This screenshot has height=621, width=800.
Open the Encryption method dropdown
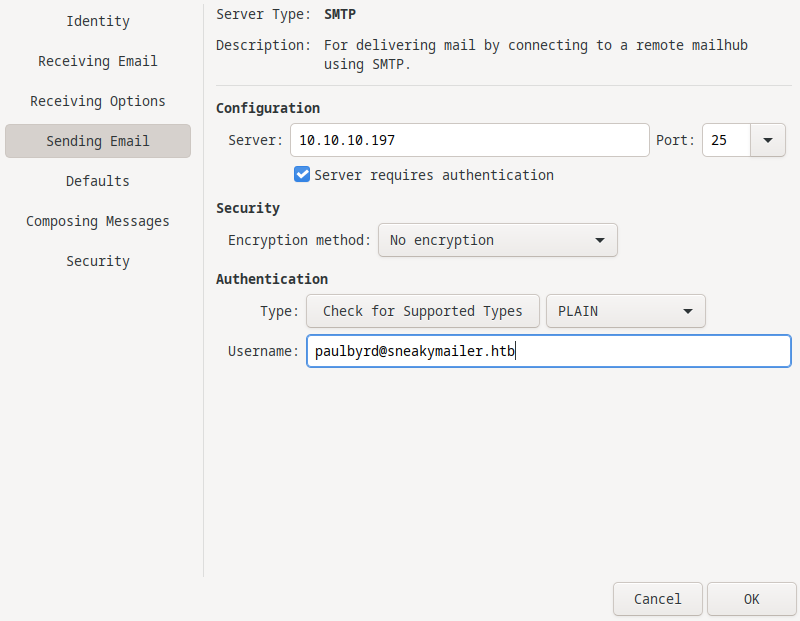(497, 240)
